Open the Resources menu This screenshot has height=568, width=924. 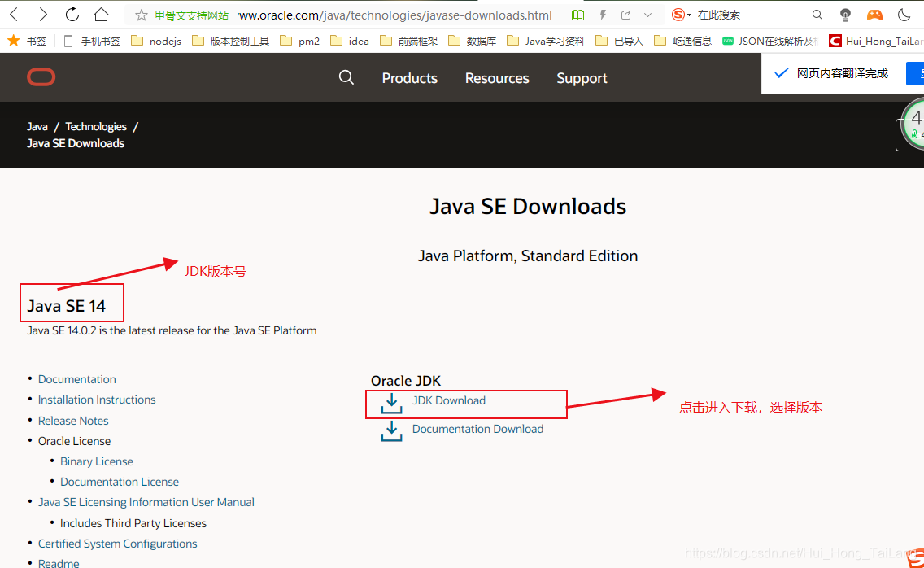coord(497,78)
